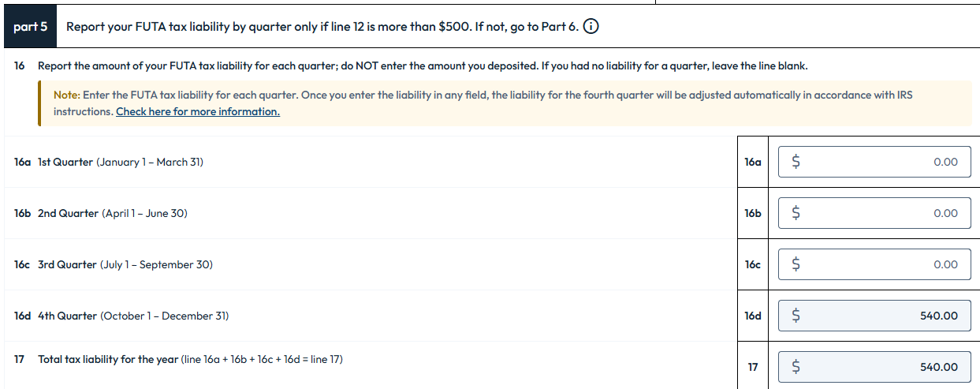Screen dimensions: 980x389
Task: Click the 3rd Quarter amount input field
Action: coord(874,264)
